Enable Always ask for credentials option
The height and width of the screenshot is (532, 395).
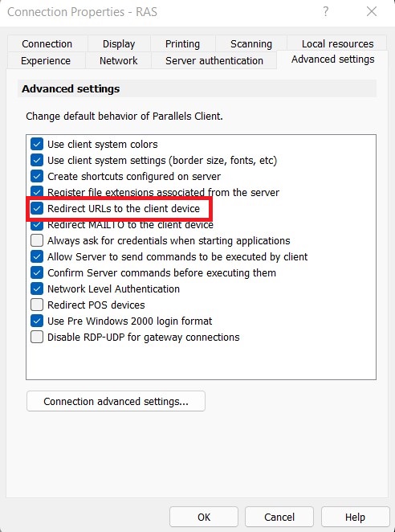tap(37, 240)
